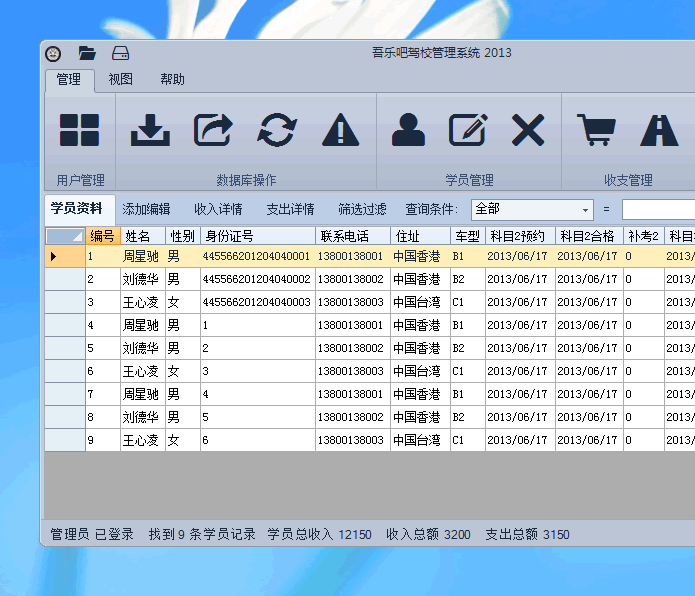Image resolution: width=695 pixels, height=596 pixels.
Task: Click name 刘德华 in row 2
Action: 141,279
